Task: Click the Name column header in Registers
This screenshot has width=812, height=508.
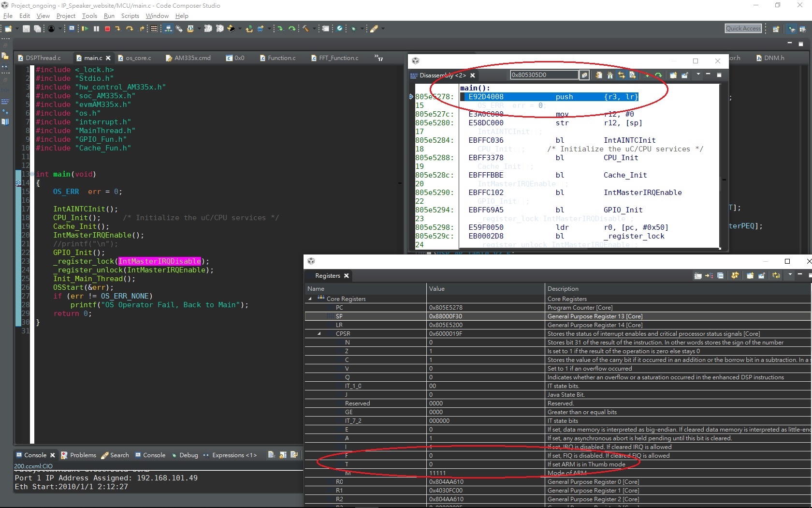Action: coord(365,289)
